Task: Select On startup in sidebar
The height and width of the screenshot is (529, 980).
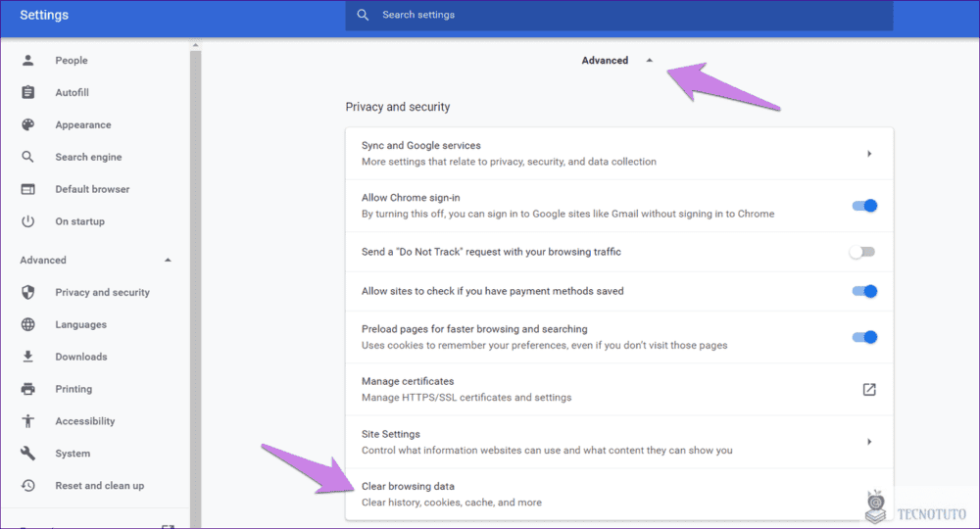Action: click(x=80, y=221)
